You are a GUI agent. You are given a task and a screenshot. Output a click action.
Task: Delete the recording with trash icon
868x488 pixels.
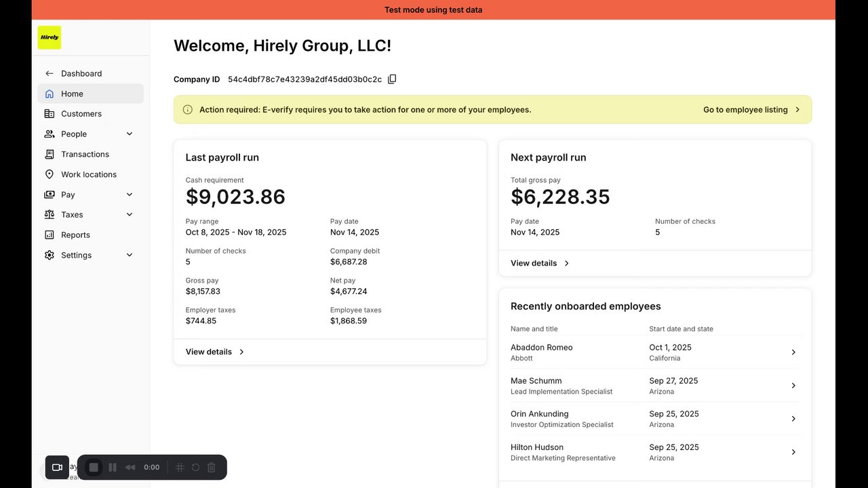[212, 467]
